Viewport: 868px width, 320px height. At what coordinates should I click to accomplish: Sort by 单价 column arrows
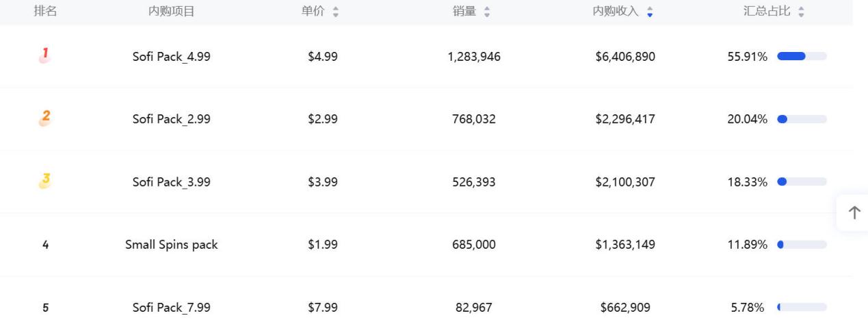335,12
